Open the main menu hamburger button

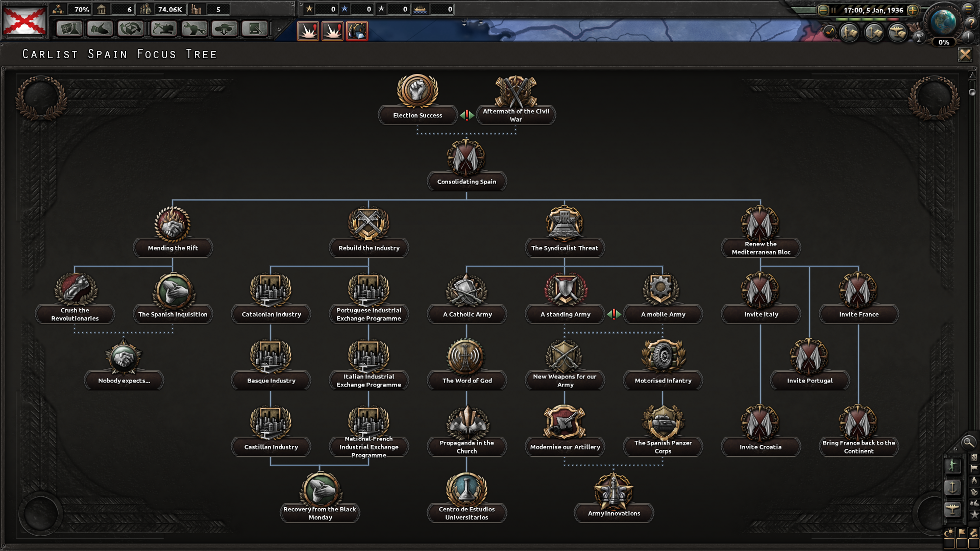click(x=968, y=9)
